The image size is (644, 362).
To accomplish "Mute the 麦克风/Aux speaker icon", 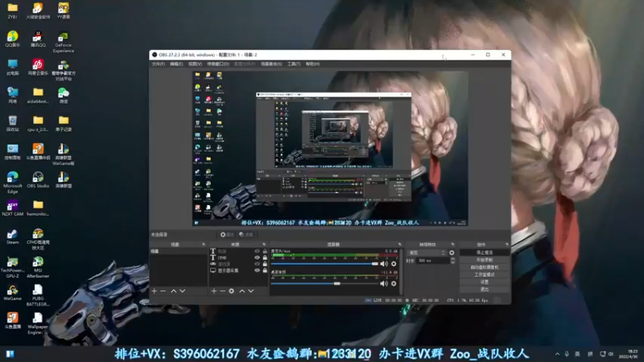I will pyautogui.click(x=384, y=264).
